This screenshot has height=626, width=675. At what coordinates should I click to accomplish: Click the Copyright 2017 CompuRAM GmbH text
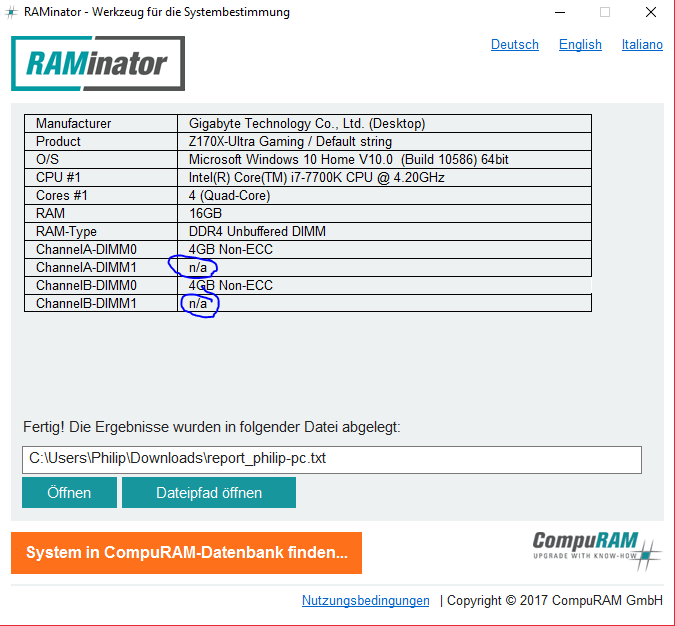click(x=555, y=600)
